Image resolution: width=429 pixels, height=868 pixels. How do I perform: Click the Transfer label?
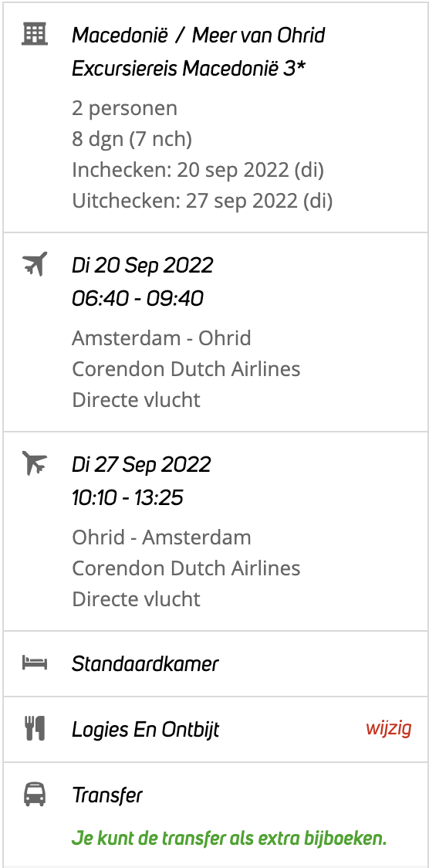coord(107,795)
